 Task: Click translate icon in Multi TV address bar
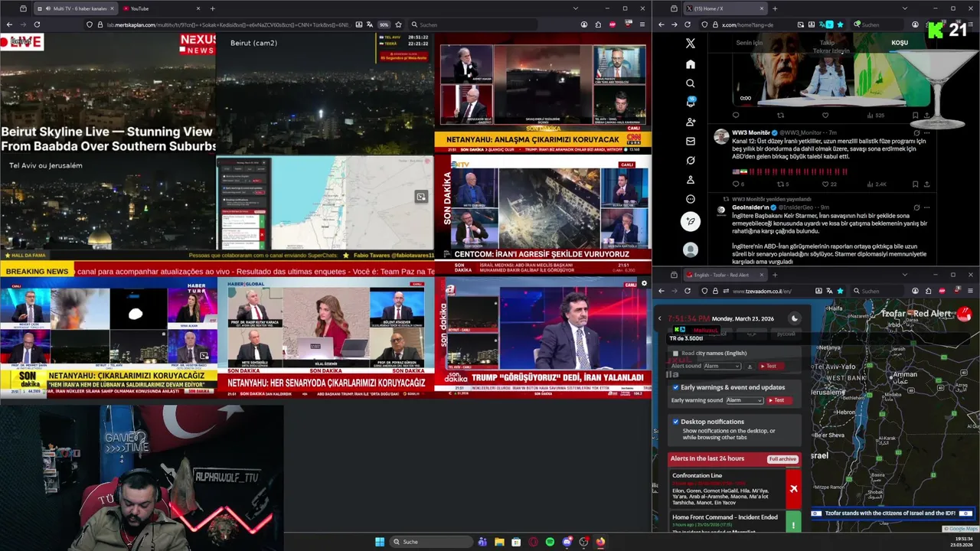click(371, 24)
